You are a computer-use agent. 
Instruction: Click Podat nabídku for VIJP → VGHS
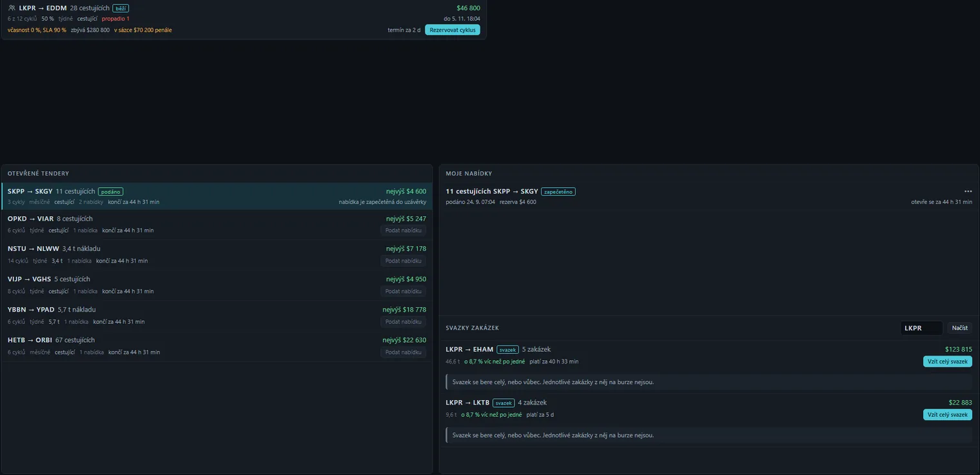[404, 291]
